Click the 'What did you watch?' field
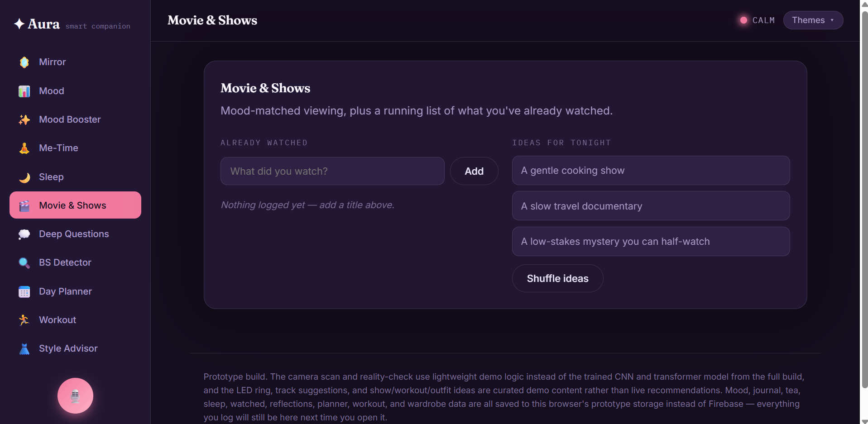Screen dimensions: 868x424 (332, 171)
